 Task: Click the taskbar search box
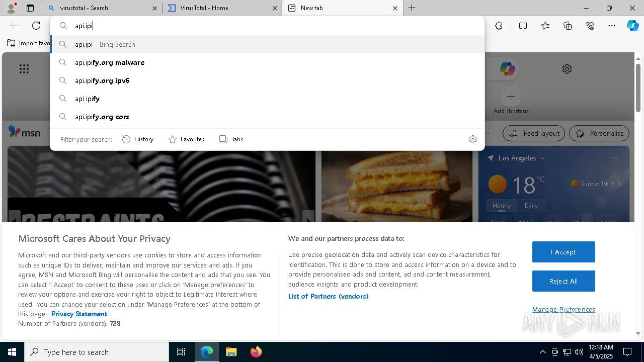(x=97, y=352)
